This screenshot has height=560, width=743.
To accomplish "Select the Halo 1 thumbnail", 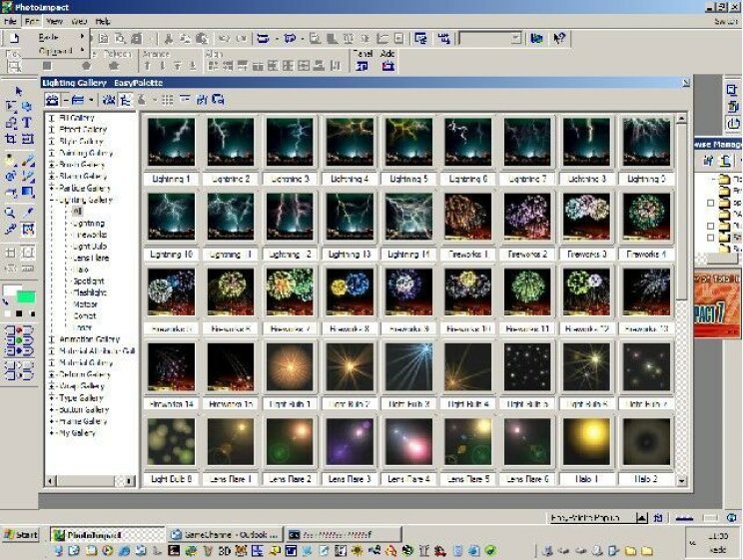I will 586,442.
